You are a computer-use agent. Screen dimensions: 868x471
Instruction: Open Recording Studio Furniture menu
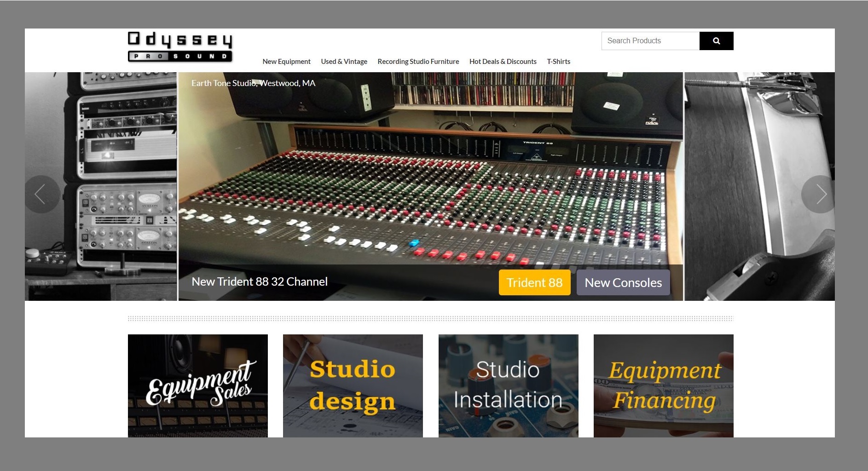(x=418, y=62)
